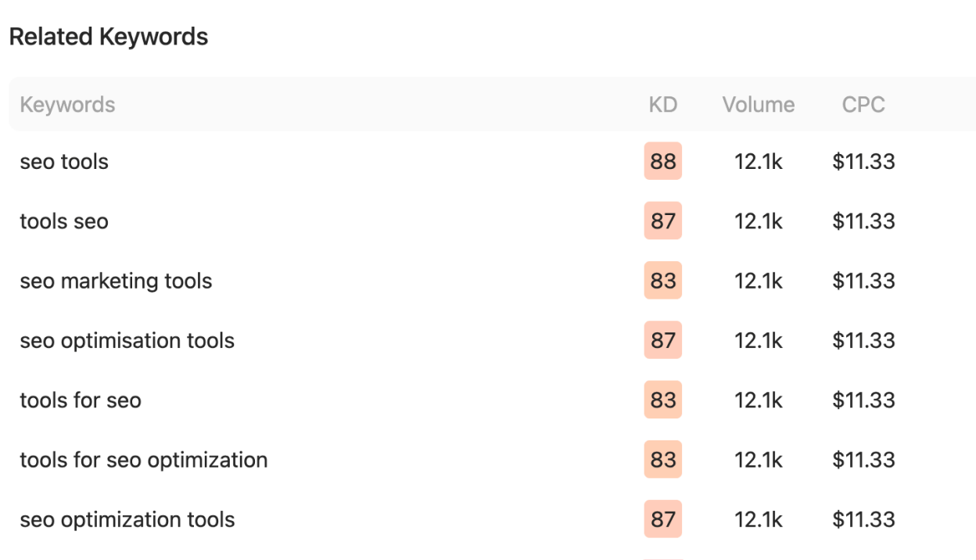The height and width of the screenshot is (560, 976).
Task: Click the volume value for seo tools
Action: (x=759, y=161)
